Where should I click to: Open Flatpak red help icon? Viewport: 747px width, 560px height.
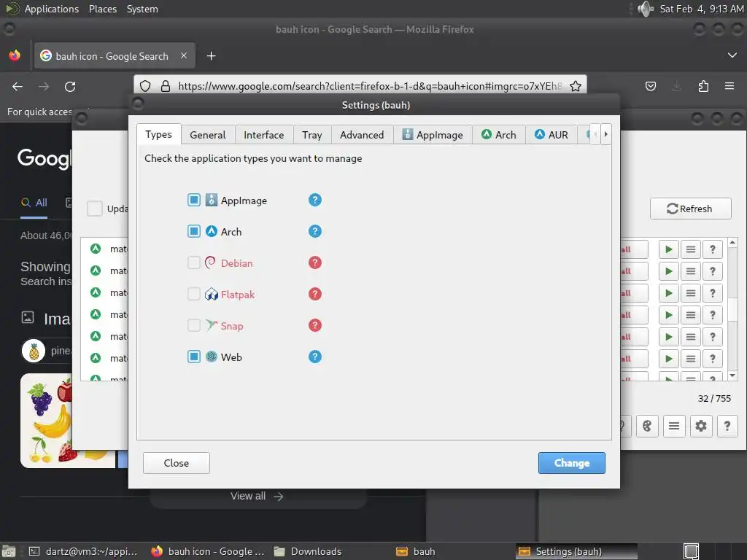pos(315,294)
